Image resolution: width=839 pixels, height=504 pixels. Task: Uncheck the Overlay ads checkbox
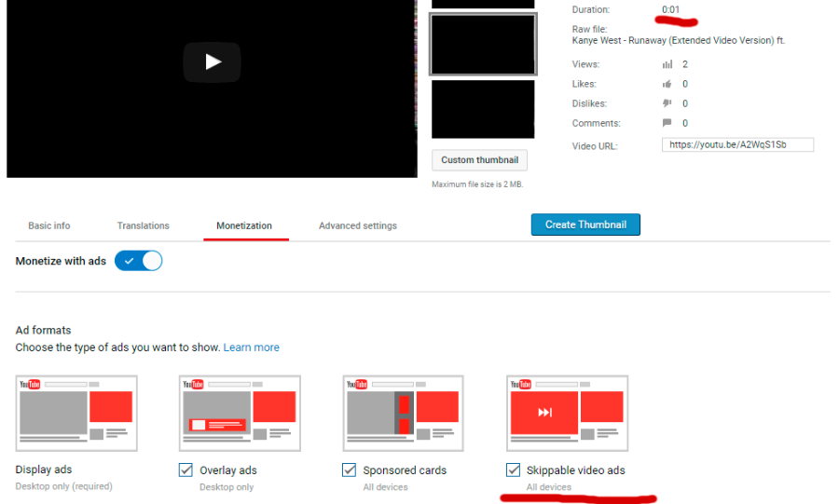[x=186, y=470]
